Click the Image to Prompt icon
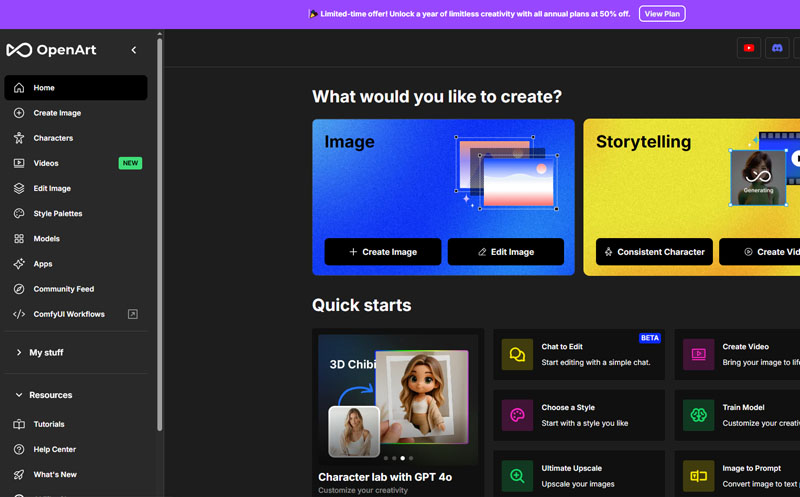The image size is (800, 497). pos(698,476)
